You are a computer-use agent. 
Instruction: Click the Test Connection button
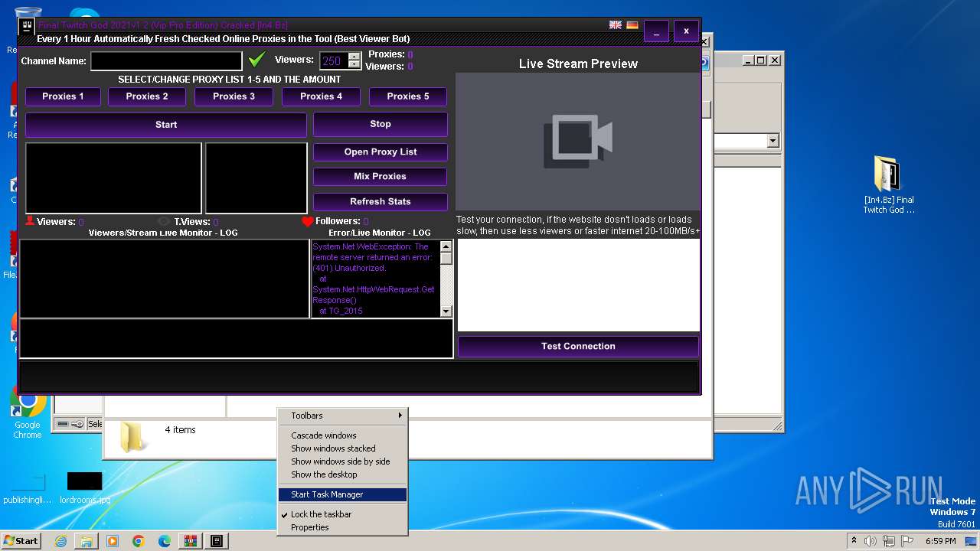coord(578,347)
